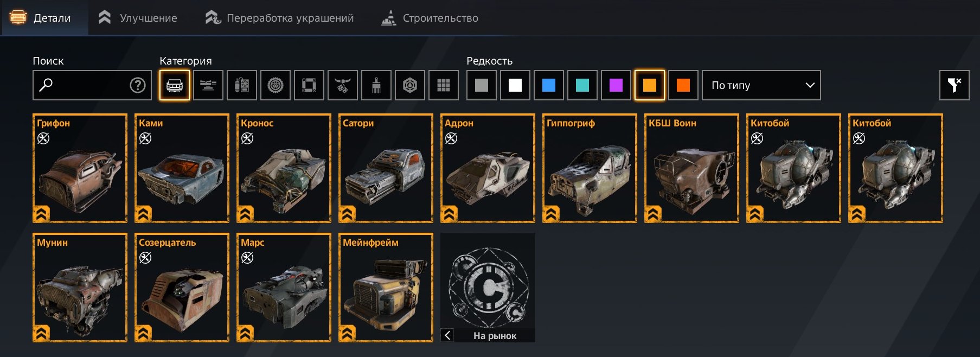Show all categories with the grid icon

(x=444, y=85)
